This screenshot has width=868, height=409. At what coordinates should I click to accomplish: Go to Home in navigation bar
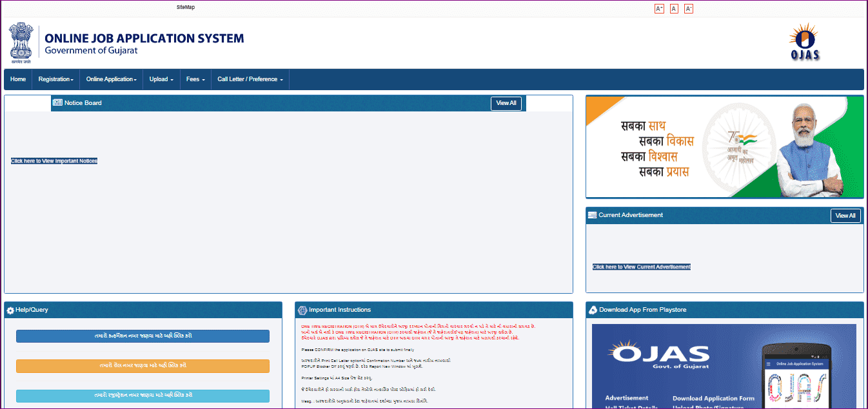[18, 79]
